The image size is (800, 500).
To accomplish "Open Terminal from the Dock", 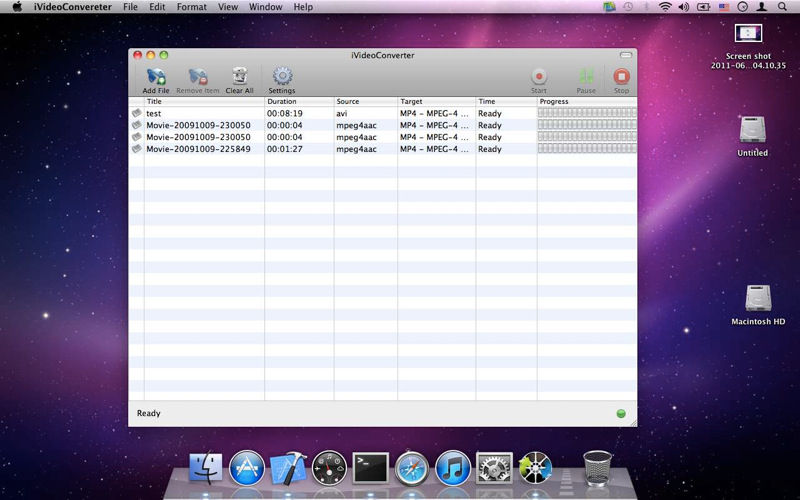I will (370, 467).
